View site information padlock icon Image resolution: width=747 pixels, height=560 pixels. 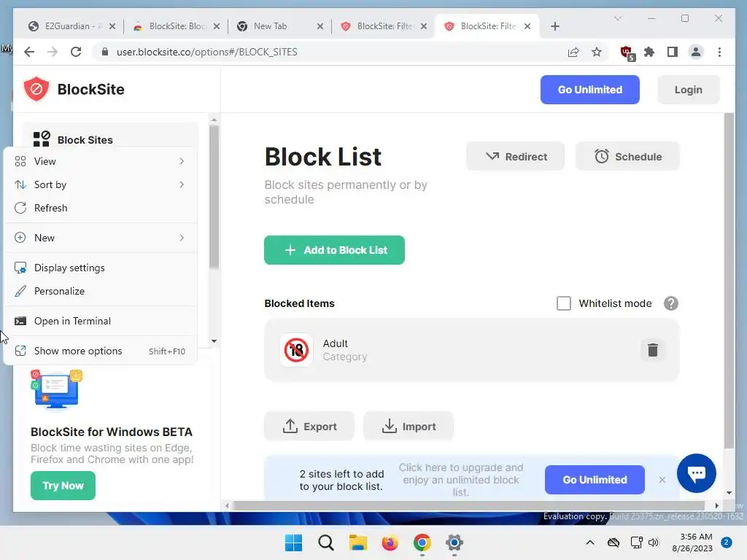(105, 52)
